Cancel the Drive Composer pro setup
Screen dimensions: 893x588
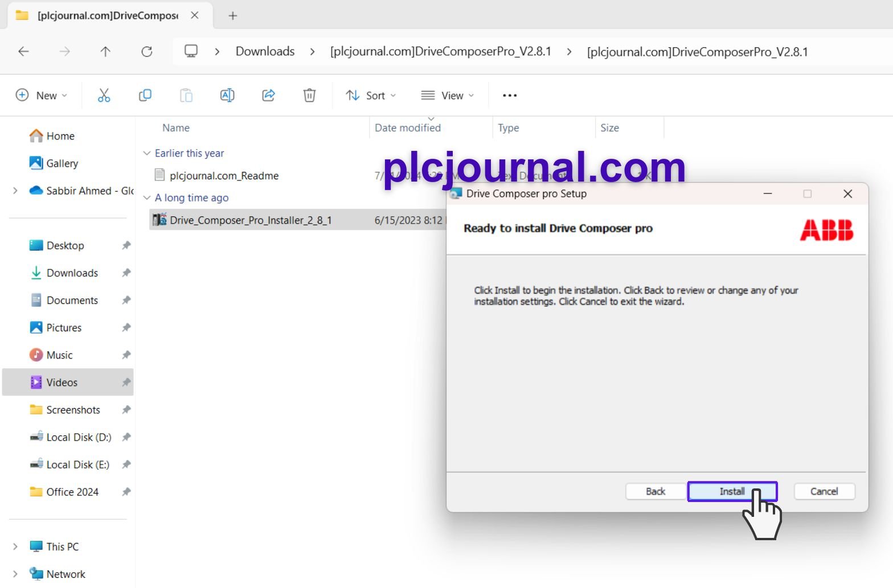pyautogui.click(x=824, y=491)
